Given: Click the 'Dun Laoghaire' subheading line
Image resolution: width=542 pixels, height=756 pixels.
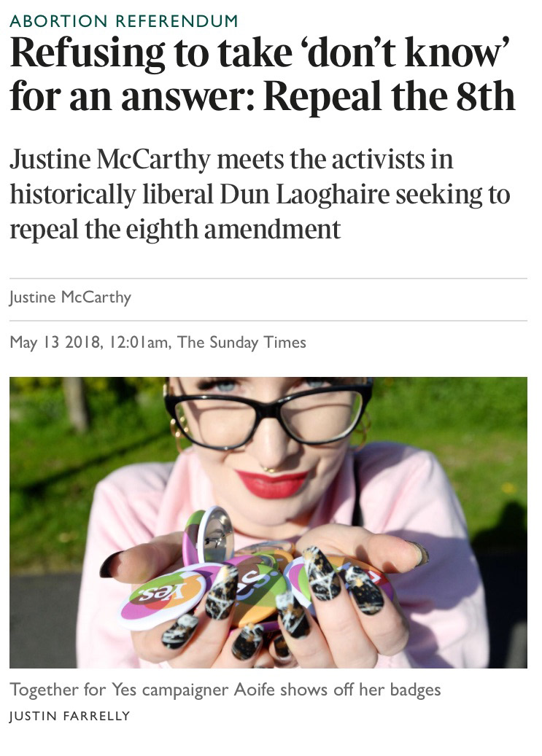Looking at the screenshot, I should (260, 195).
